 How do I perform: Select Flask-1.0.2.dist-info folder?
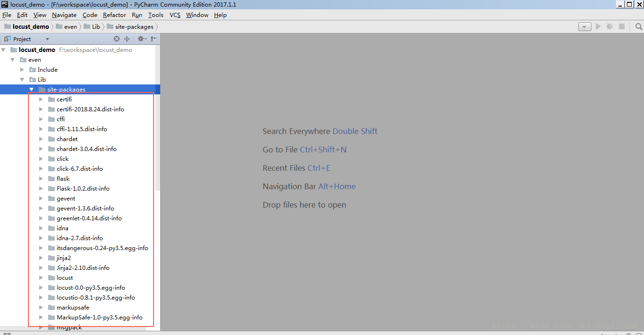(x=83, y=189)
